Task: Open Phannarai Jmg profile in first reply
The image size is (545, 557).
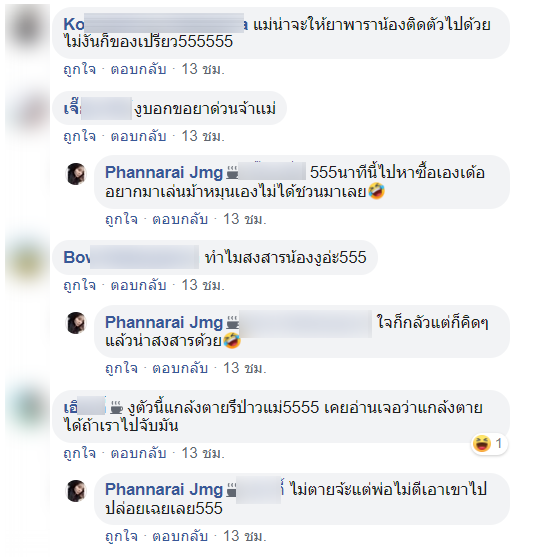Action: (x=164, y=173)
